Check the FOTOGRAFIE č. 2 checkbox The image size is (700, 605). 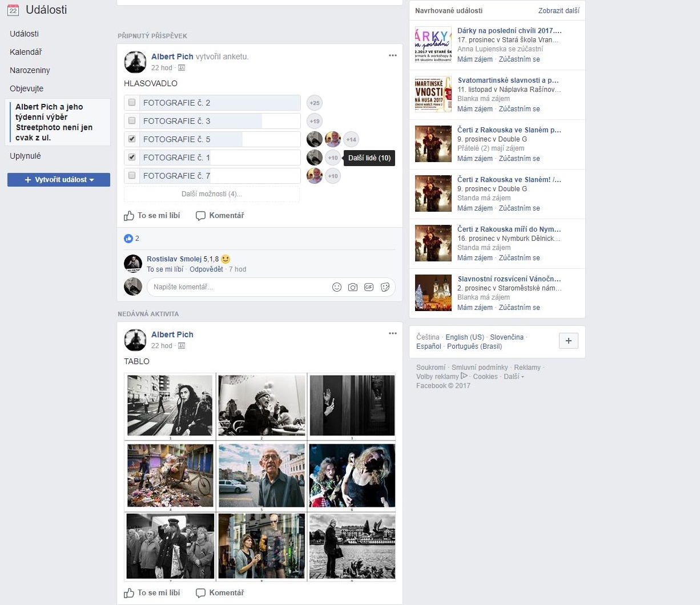[132, 103]
